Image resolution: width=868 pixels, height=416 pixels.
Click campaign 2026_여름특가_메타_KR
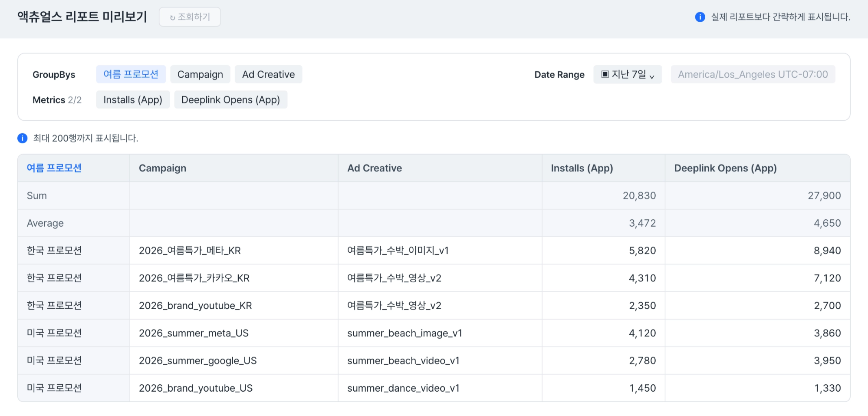[x=190, y=251]
